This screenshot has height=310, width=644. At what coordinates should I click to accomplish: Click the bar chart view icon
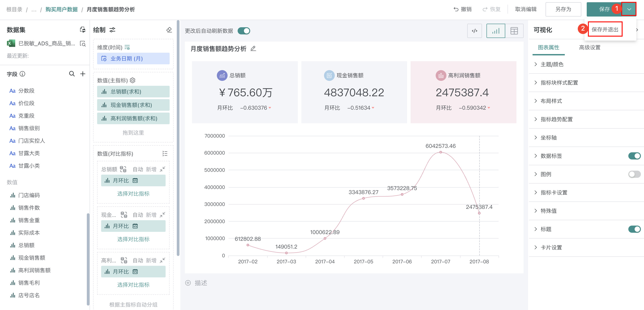coord(495,31)
